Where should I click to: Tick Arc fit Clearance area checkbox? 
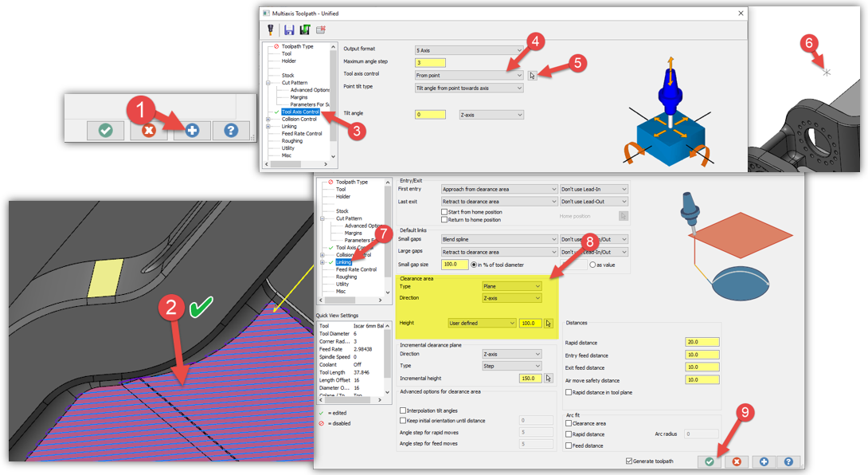coord(569,423)
